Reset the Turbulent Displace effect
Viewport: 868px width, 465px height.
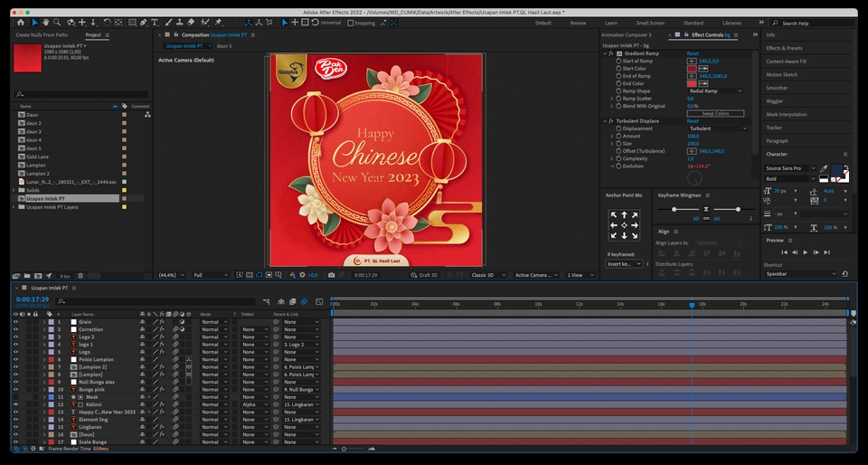[693, 121]
